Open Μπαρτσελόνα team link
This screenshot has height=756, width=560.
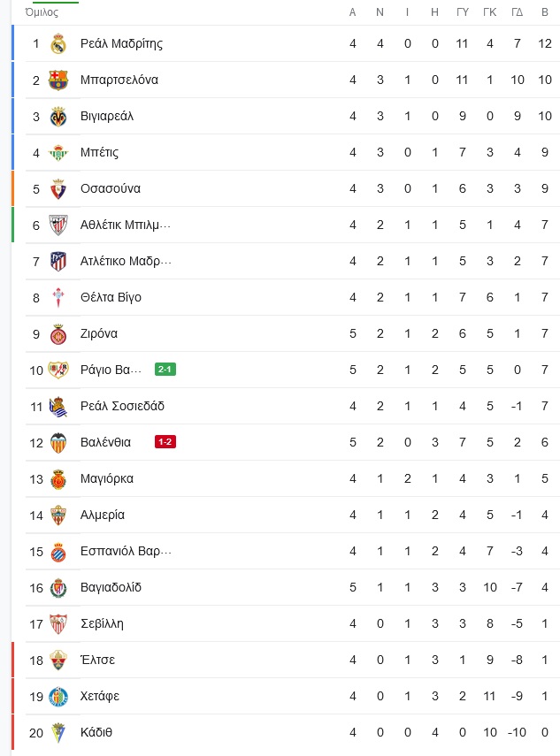pos(119,80)
